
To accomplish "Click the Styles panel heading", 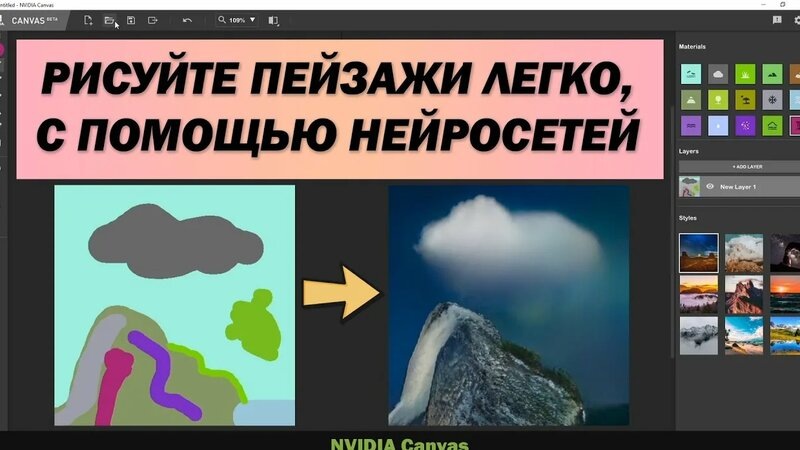I will click(x=687, y=218).
